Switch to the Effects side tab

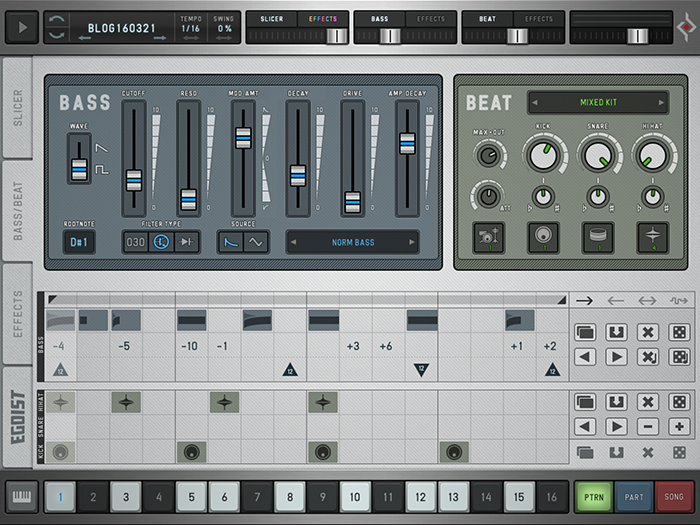[17, 313]
